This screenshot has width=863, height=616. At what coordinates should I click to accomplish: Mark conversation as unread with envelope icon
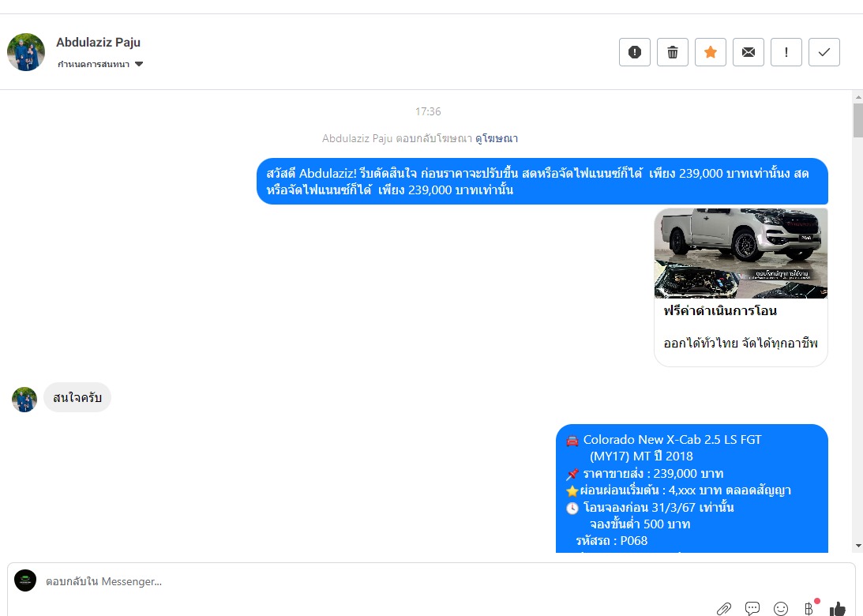tap(749, 52)
